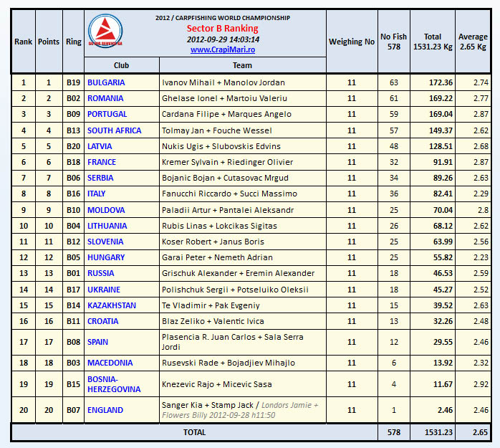Select team Rusevski Rade + Bojadjiev Mihajlo
500x448 pixels.
coord(229,363)
